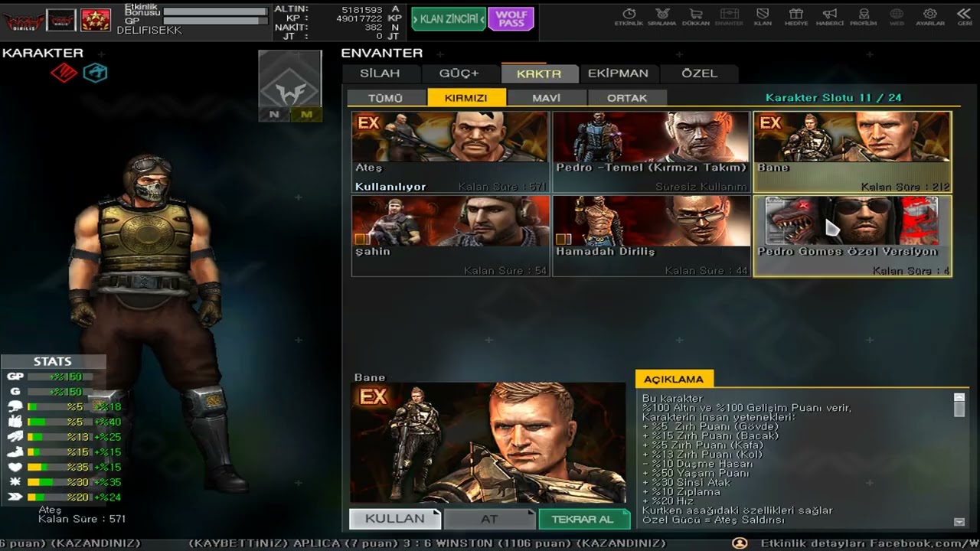Toggle the N mode button
Screen dimensions: 980x551
(274, 115)
